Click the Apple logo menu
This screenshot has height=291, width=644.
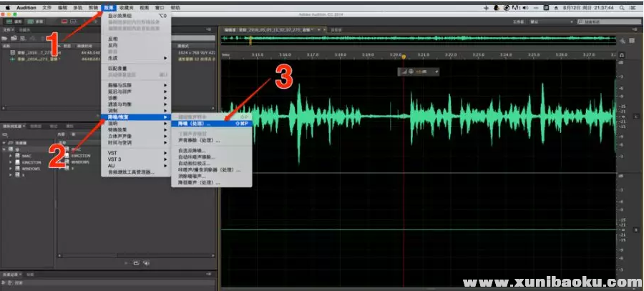tap(6, 6)
